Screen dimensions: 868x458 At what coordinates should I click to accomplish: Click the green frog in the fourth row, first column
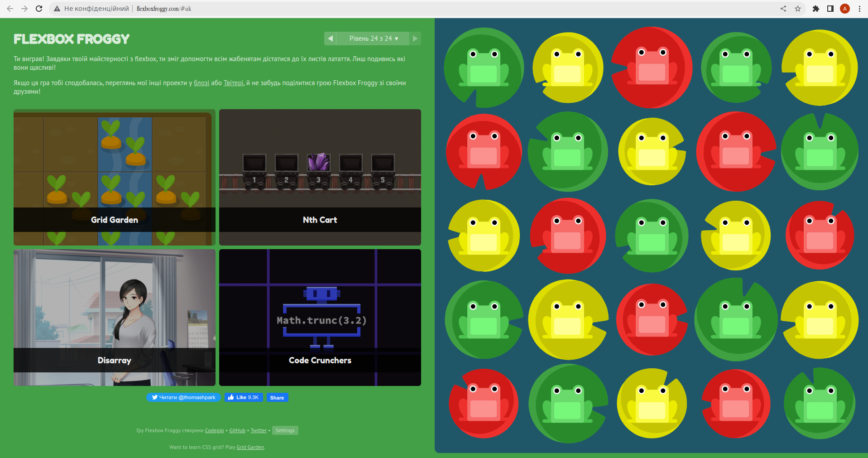tap(484, 319)
